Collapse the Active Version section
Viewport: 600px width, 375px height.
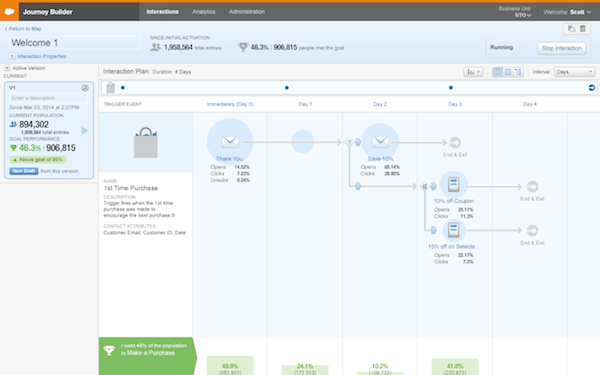(x=7, y=68)
